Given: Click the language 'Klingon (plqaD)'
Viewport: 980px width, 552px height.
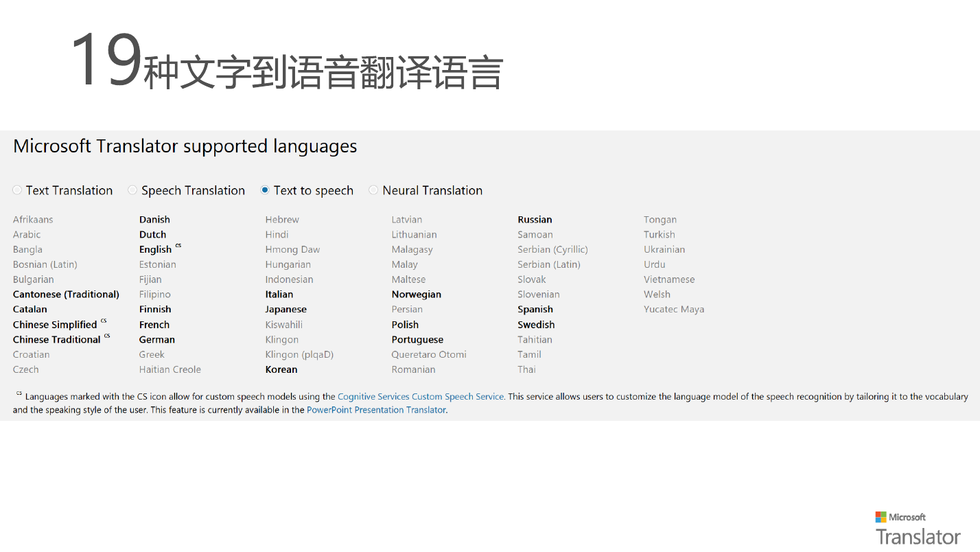Looking at the screenshot, I should tap(299, 355).
